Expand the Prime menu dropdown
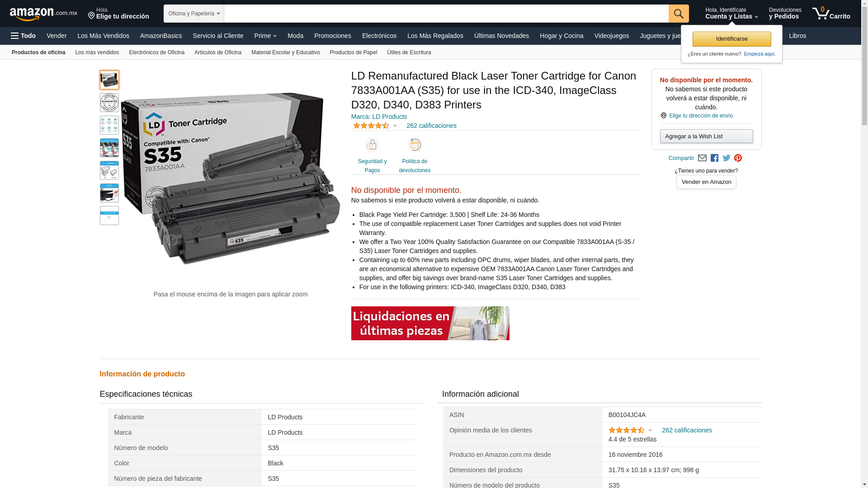Image resolution: width=868 pixels, height=488 pixels. tap(265, 36)
